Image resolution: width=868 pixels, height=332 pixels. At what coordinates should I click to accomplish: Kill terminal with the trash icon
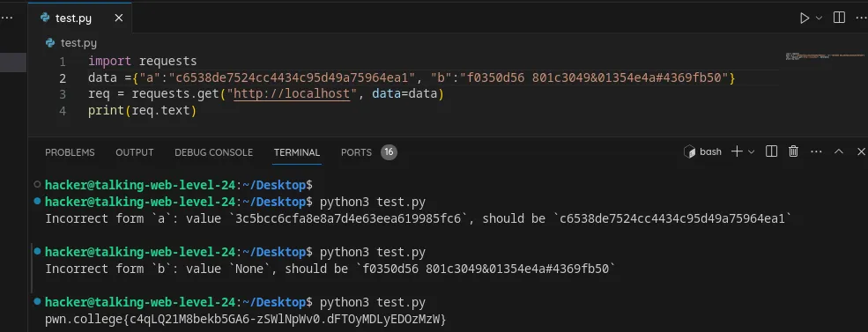(793, 151)
